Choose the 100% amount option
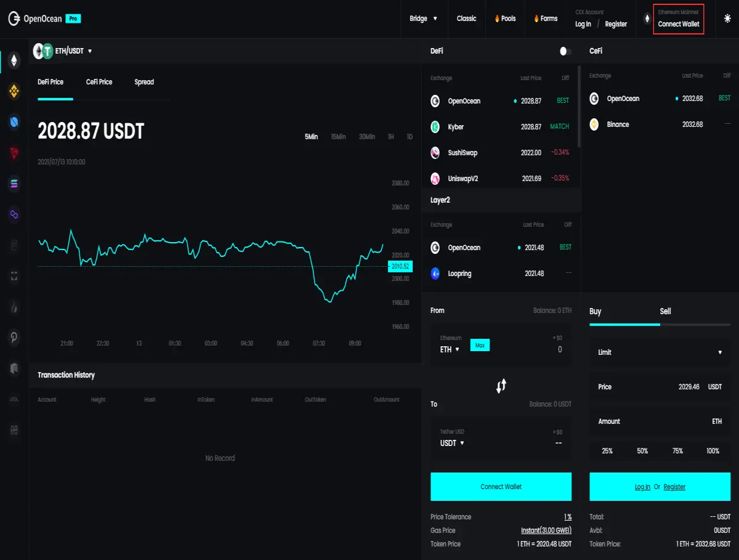 click(713, 451)
